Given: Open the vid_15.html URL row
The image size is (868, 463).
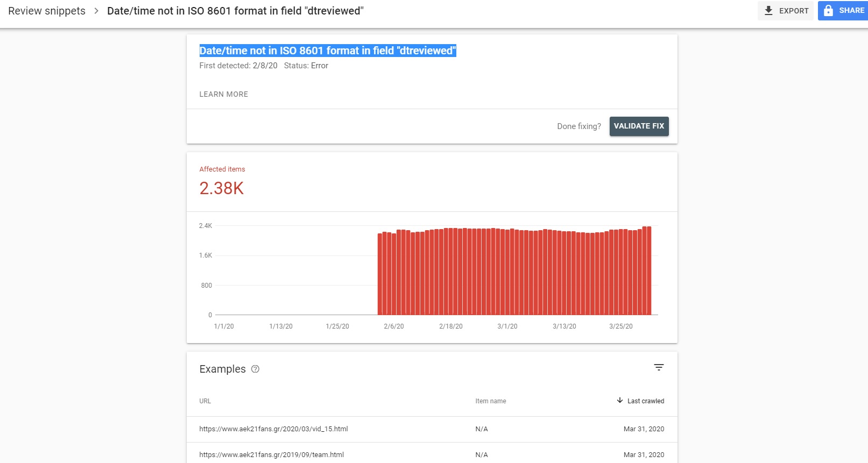Looking at the screenshot, I should pyautogui.click(x=432, y=429).
